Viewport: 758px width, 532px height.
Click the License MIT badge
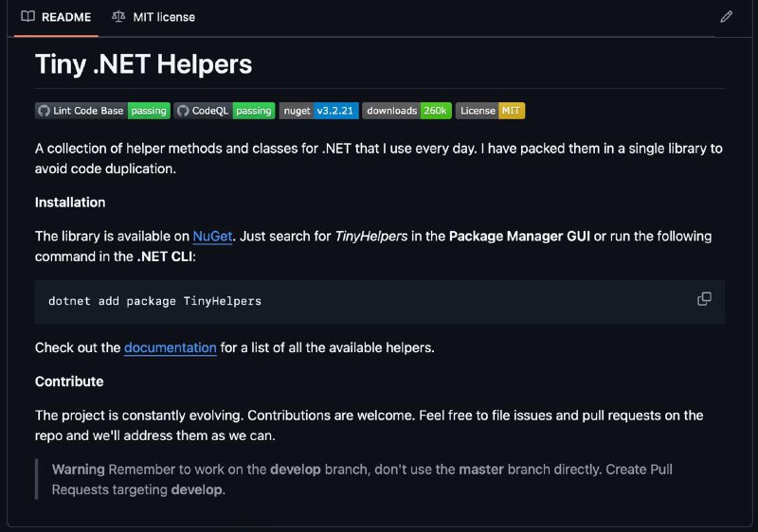click(x=490, y=111)
